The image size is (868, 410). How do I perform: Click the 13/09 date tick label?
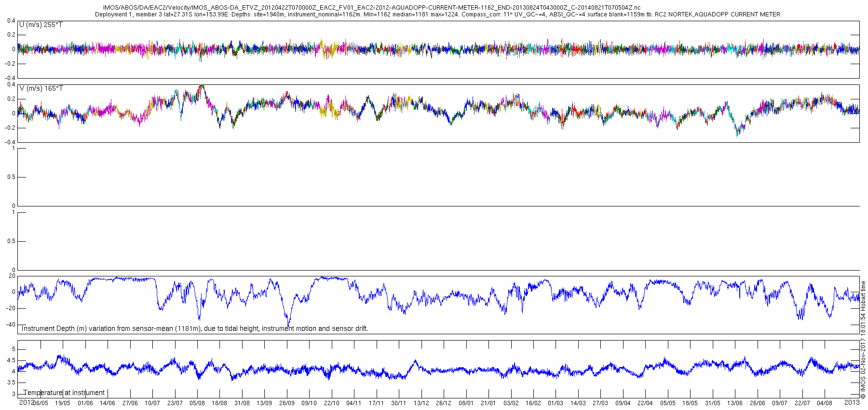264,403
